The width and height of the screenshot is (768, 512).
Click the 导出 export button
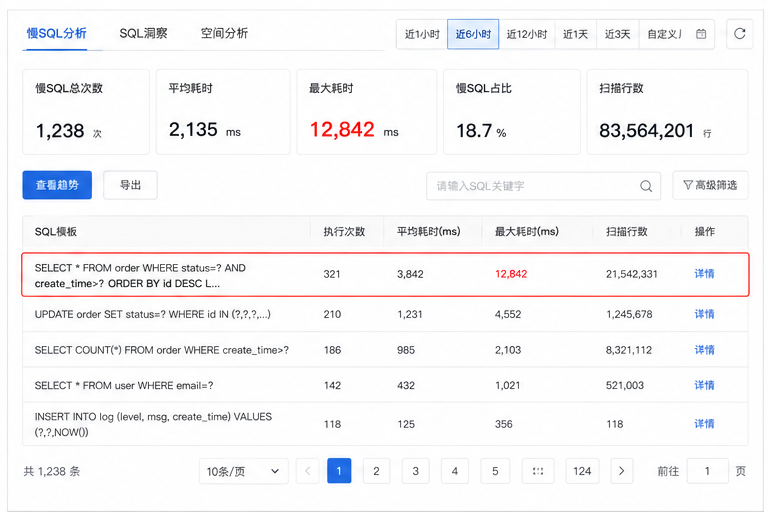(x=130, y=185)
